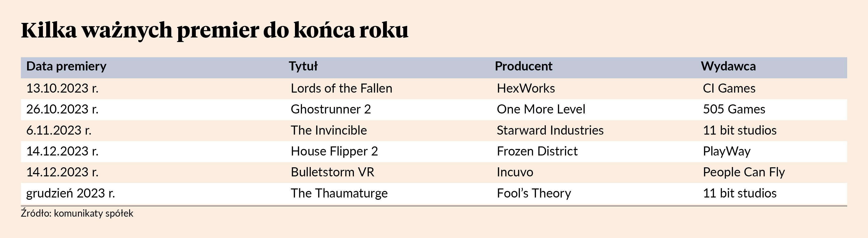Select the Tytuł column header
Image resolution: width=868 pixels, height=238 pixels.
click(x=303, y=66)
